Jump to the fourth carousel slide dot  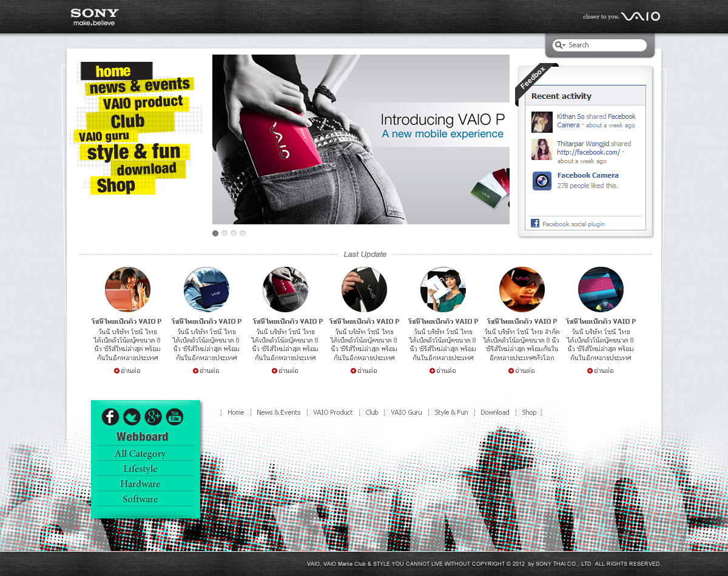pos(243,233)
